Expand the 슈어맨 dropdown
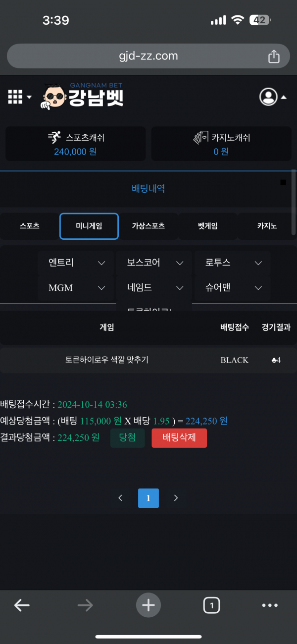This screenshot has height=644, width=297. coord(232,287)
